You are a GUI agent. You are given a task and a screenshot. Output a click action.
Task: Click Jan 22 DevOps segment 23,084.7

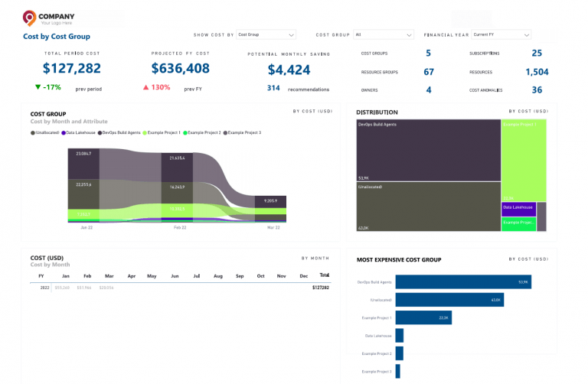click(x=83, y=164)
